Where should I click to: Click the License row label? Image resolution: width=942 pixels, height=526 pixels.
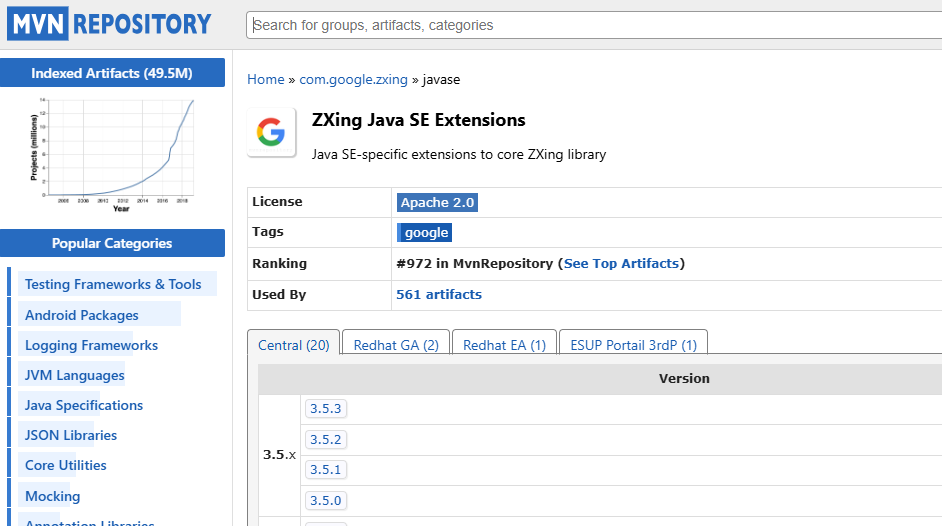277,202
